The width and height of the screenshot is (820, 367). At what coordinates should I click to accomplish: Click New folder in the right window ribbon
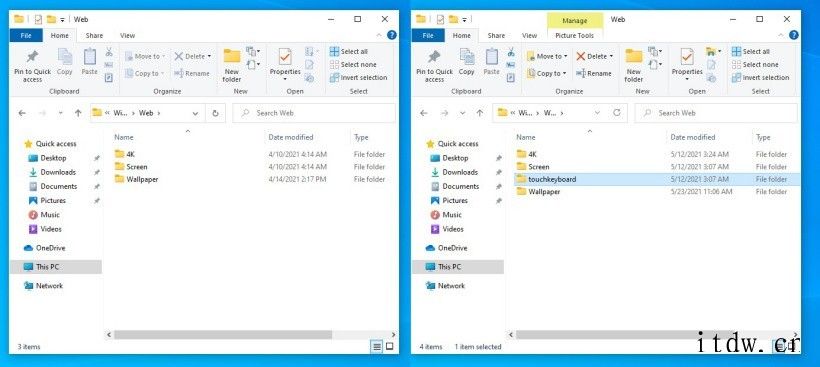click(633, 65)
